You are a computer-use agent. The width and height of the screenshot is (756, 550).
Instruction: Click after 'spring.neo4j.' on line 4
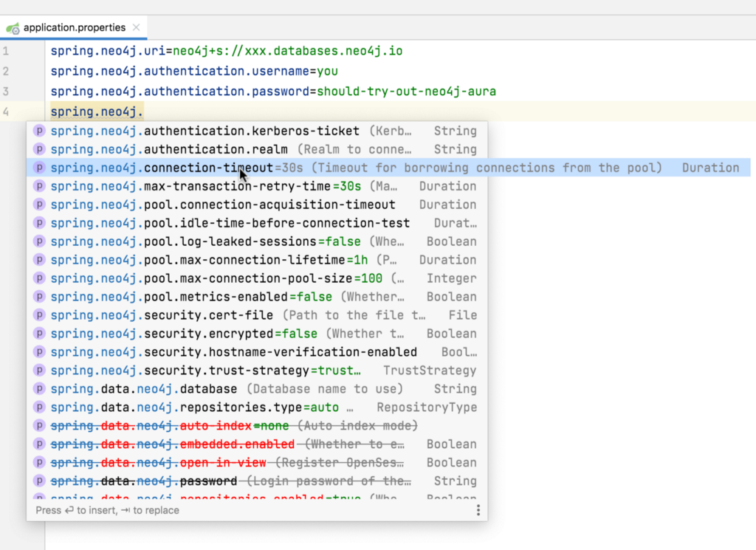144,111
